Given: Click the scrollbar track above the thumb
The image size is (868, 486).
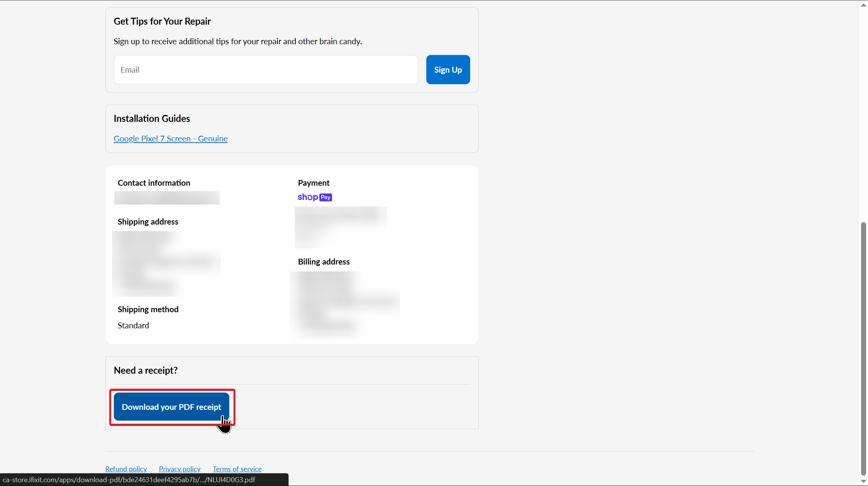Looking at the screenshot, I should click(863, 115).
